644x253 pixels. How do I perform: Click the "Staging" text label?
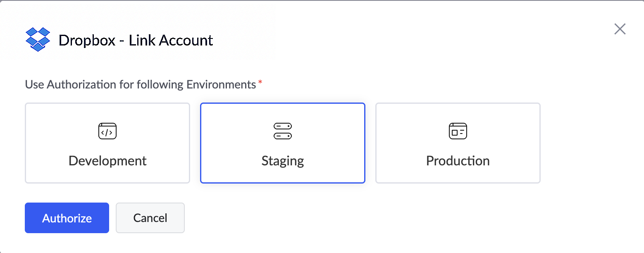[283, 161]
